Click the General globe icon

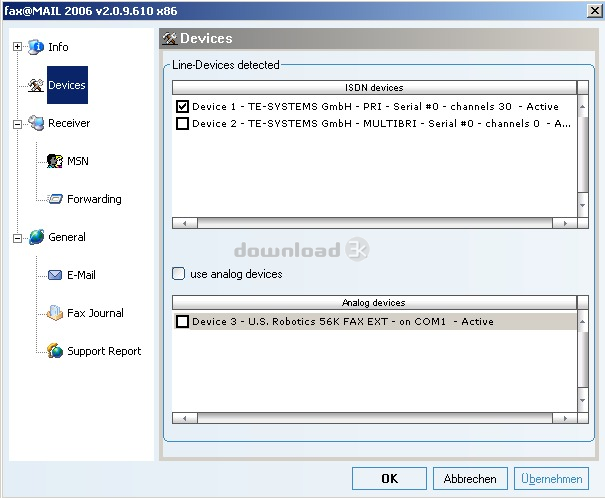[36, 237]
